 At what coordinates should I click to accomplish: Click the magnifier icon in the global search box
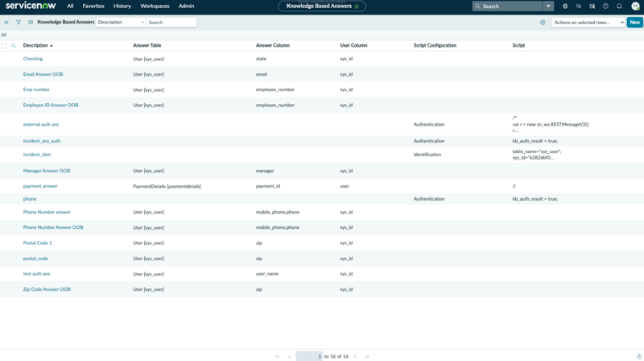[477, 6]
